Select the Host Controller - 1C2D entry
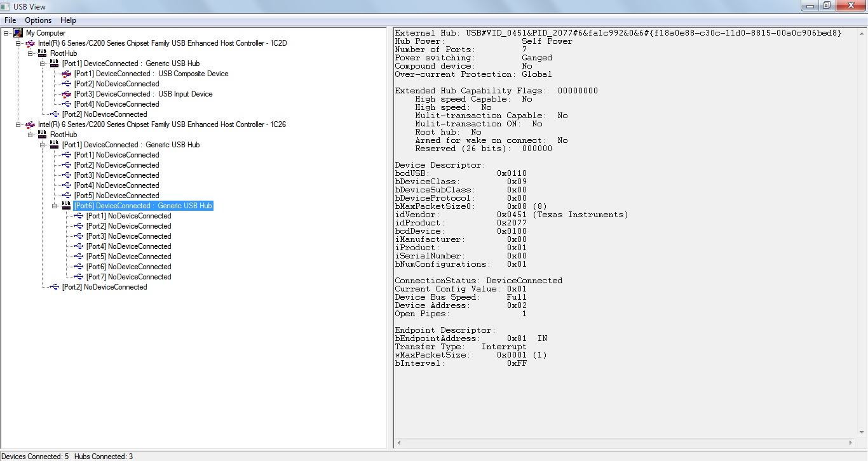 click(x=162, y=43)
